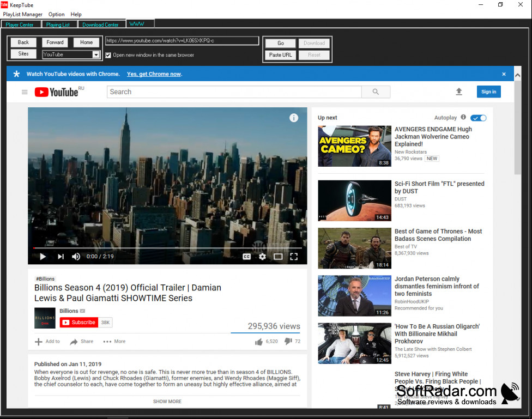Focus the URL address field

(182, 41)
